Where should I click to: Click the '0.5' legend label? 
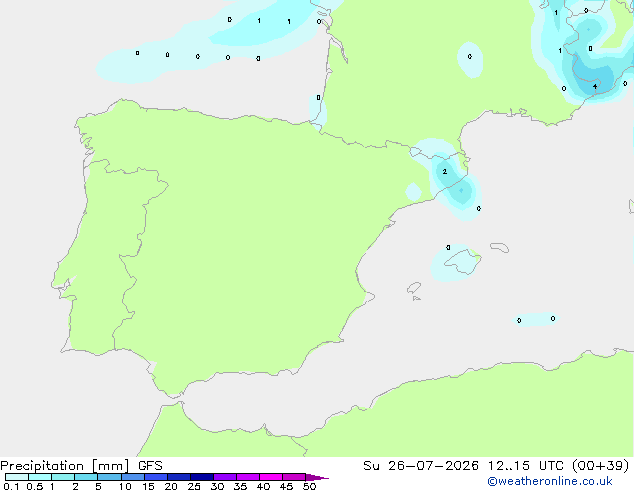coord(35,486)
